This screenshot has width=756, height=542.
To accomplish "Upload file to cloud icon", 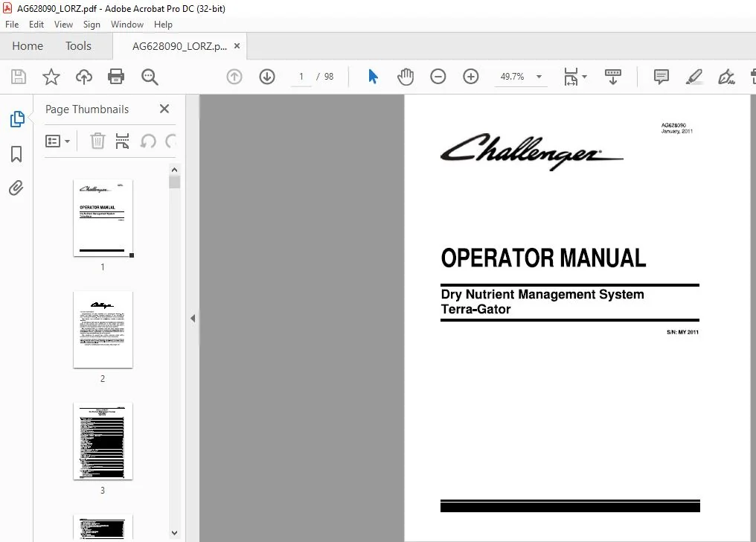I will click(84, 77).
